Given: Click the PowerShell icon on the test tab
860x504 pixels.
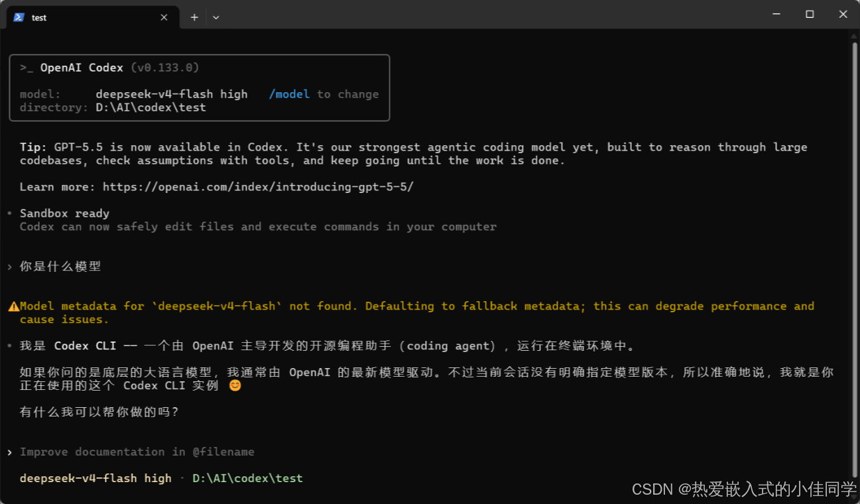Looking at the screenshot, I should coord(19,17).
